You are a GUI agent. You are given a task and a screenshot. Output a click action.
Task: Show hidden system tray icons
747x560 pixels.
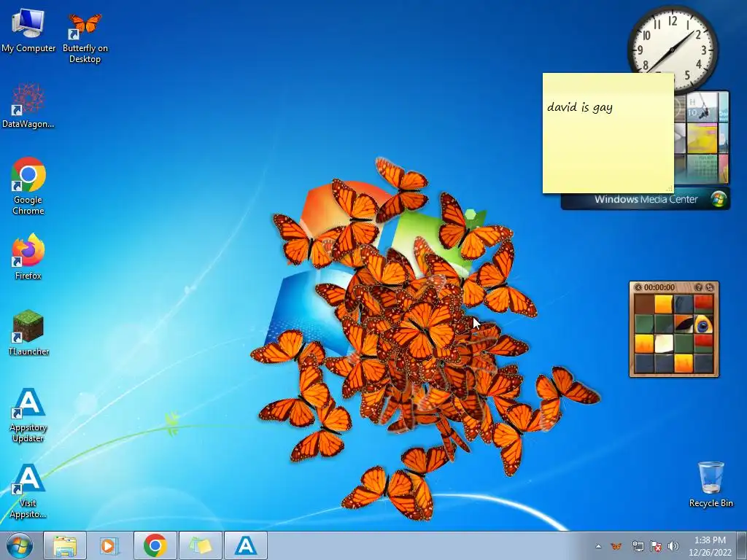coord(598,546)
